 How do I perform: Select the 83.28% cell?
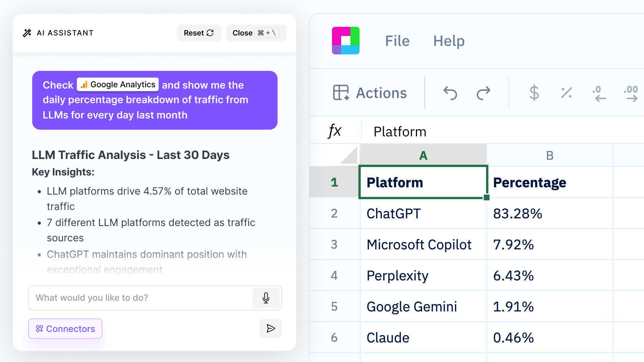click(x=550, y=213)
